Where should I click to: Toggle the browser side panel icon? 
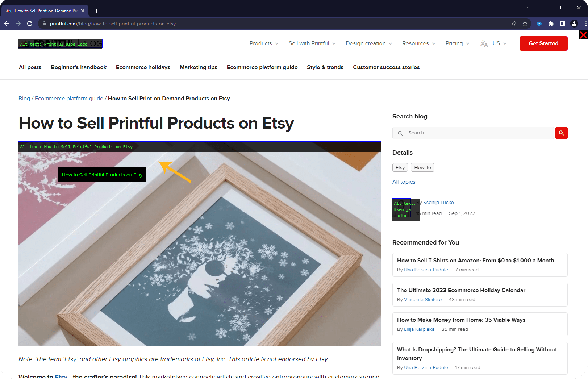(x=562, y=24)
